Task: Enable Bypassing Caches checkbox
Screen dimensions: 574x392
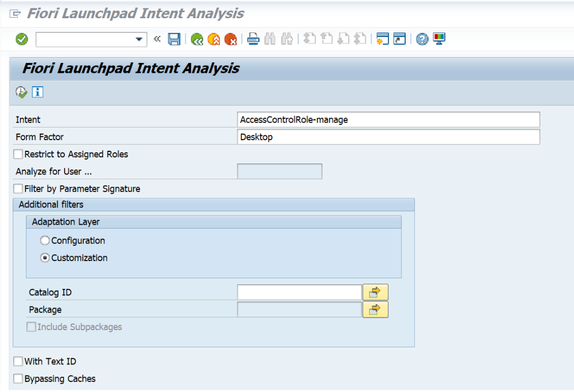Action: 18,379
